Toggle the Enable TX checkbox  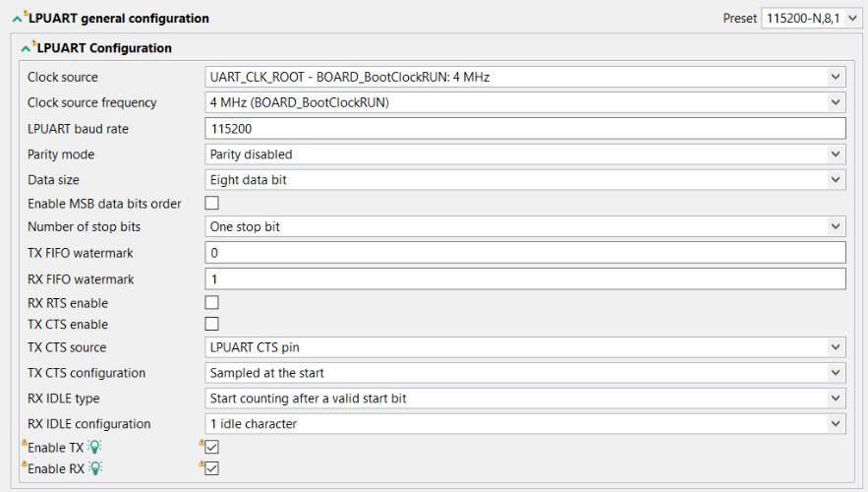coord(211,448)
